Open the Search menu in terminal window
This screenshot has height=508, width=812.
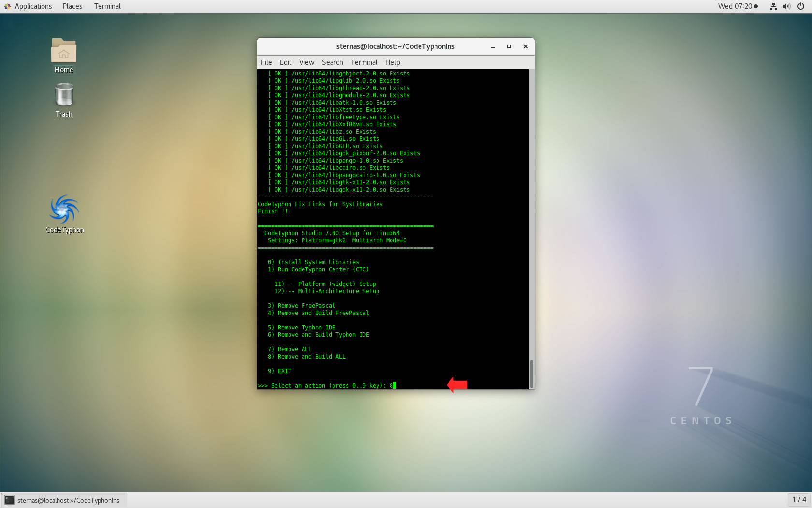(x=333, y=62)
